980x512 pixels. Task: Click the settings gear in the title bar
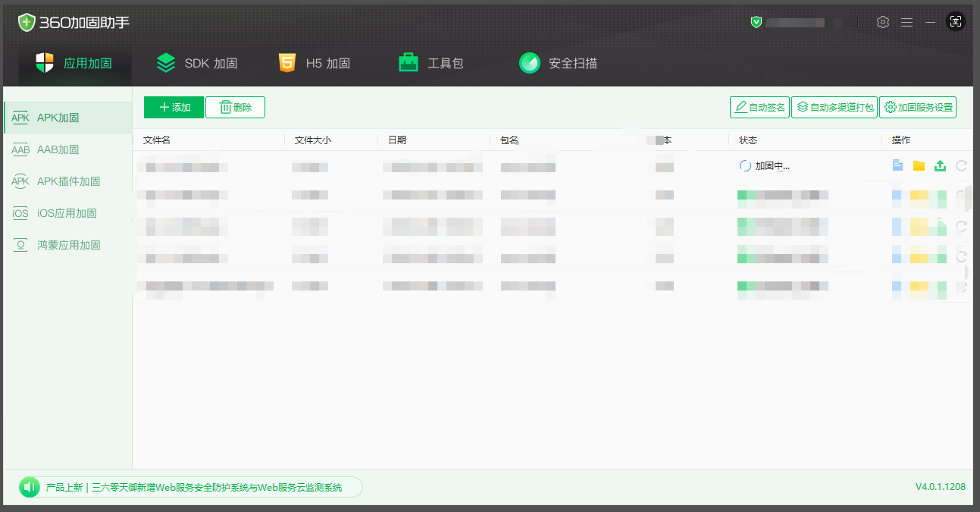[x=882, y=22]
